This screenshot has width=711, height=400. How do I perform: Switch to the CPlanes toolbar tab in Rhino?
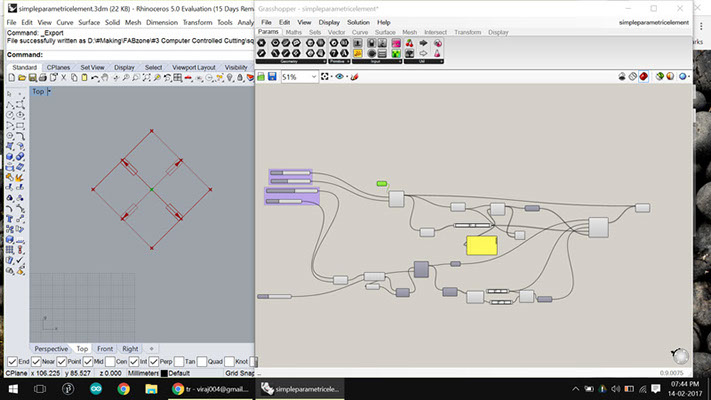click(58, 67)
